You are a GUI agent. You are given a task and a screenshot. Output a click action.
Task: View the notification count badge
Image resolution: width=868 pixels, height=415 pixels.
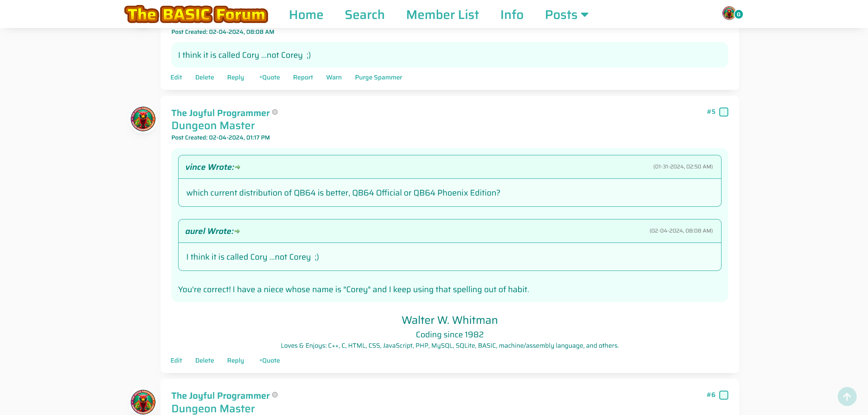pyautogui.click(x=739, y=14)
